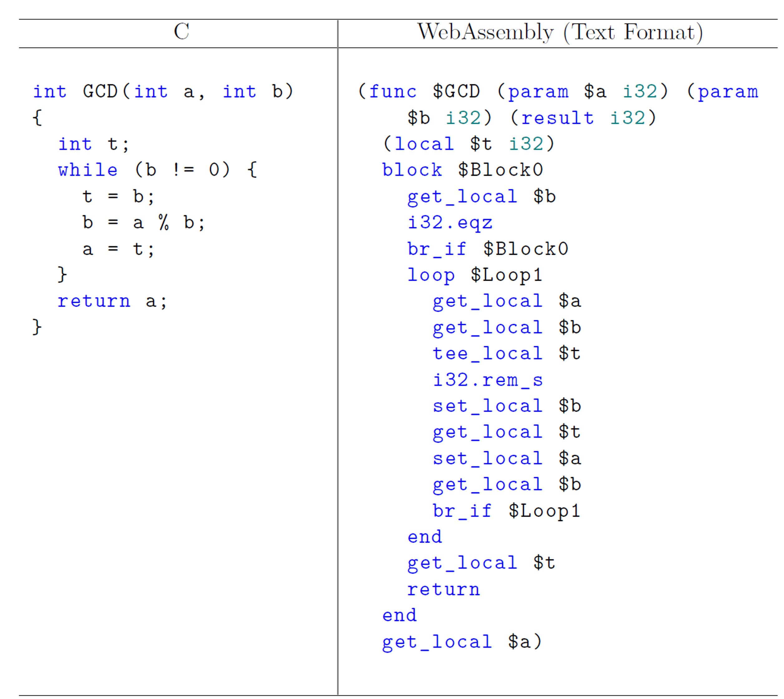
Task: Click the final 'get_local $a)' line
Action: (x=462, y=642)
